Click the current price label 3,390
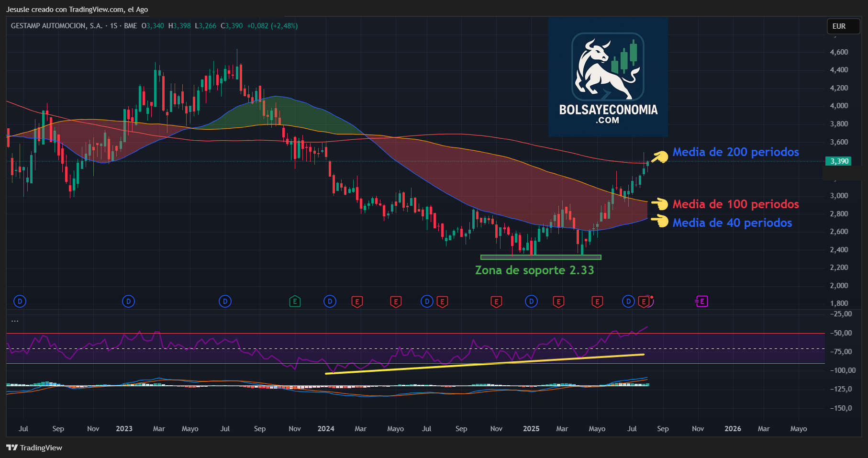The width and height of the screenshot is (868, 458). tap(839, 161)
